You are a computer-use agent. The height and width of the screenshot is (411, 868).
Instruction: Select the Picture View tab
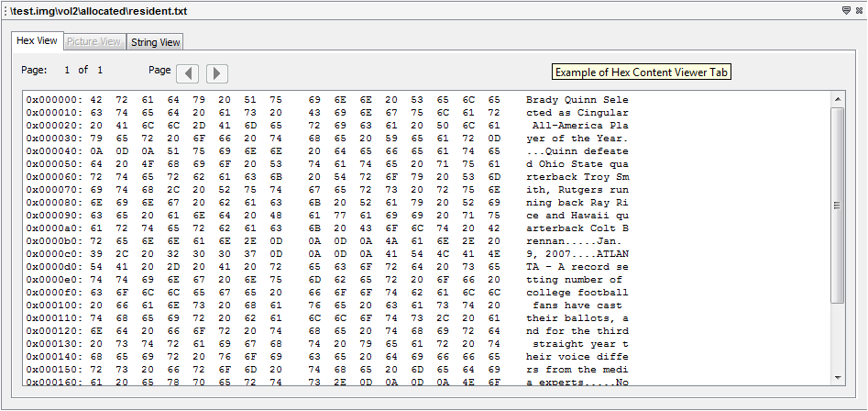click(x=93, y=42)
